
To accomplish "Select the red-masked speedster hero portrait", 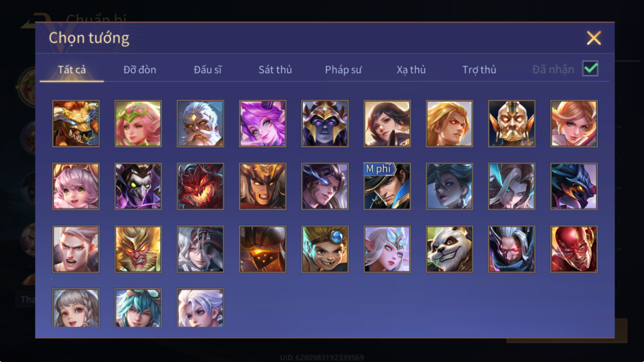I will coord(574,249).
